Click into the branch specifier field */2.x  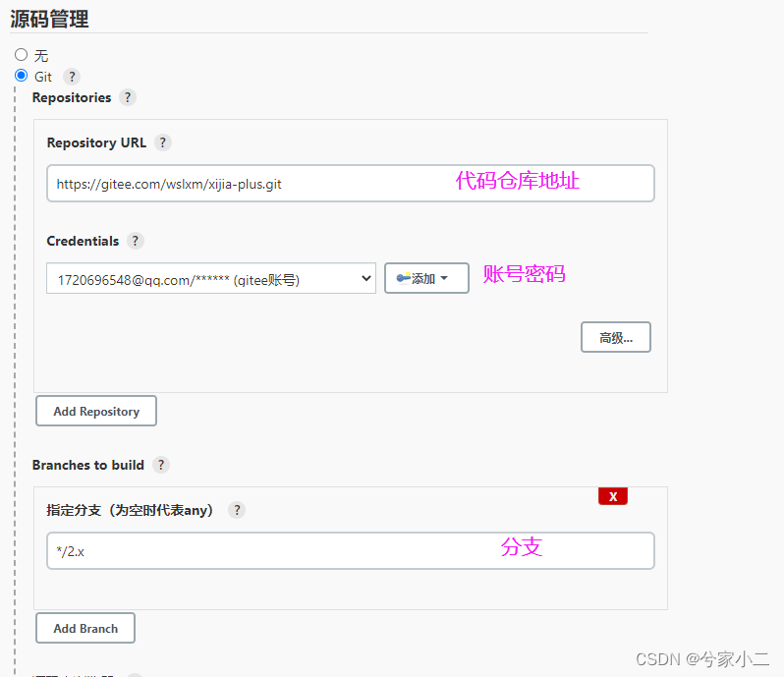point(351,550)
